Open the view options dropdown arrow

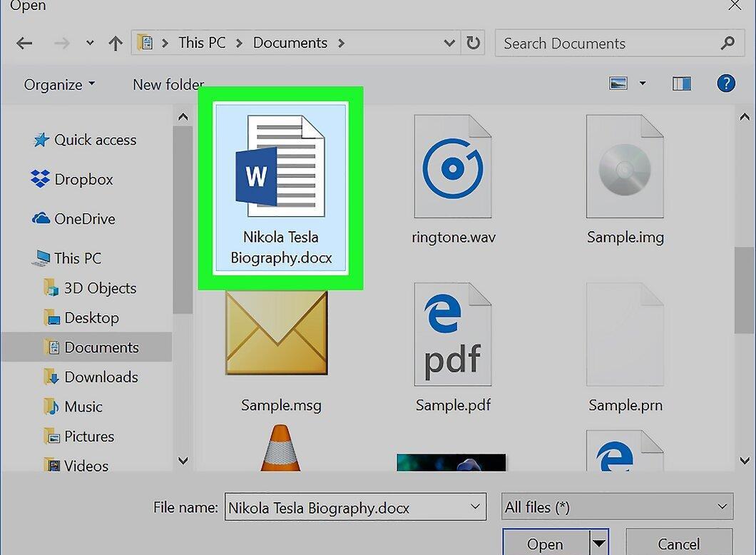pos(643,83)
